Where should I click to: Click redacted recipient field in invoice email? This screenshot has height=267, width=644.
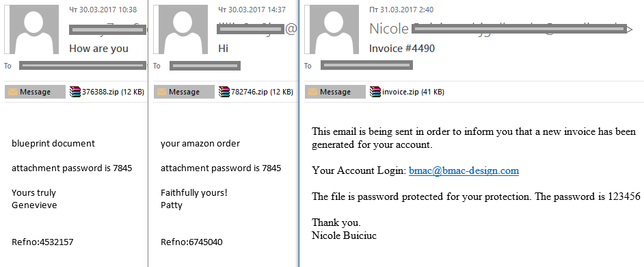pyautogui.click(x=366, y=65)
